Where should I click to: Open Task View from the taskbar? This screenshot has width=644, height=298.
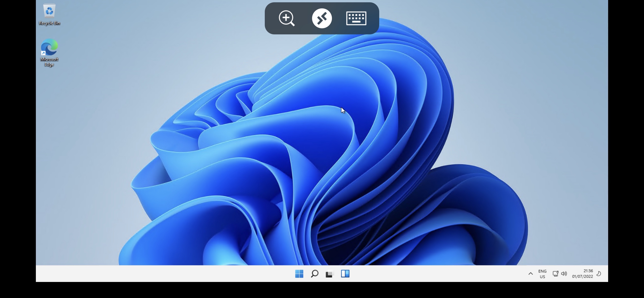pyautogui.click(x=330, y=274)
